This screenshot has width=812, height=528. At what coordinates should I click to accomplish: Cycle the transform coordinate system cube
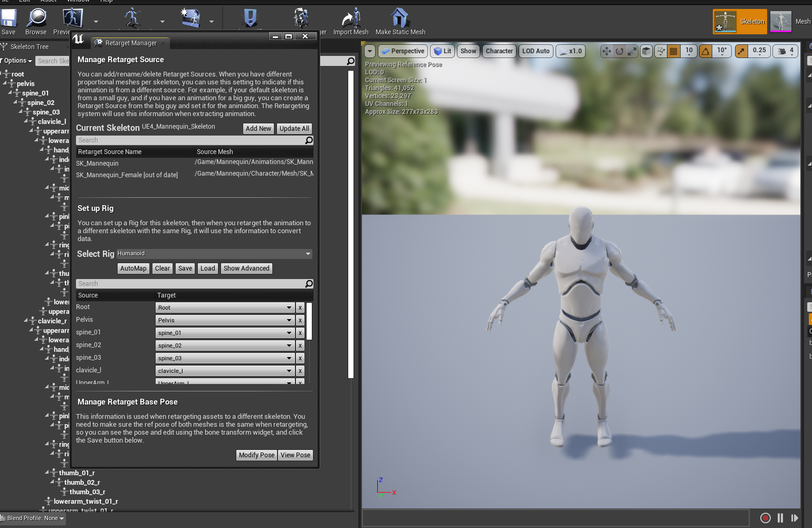click(x=646, y=51)
